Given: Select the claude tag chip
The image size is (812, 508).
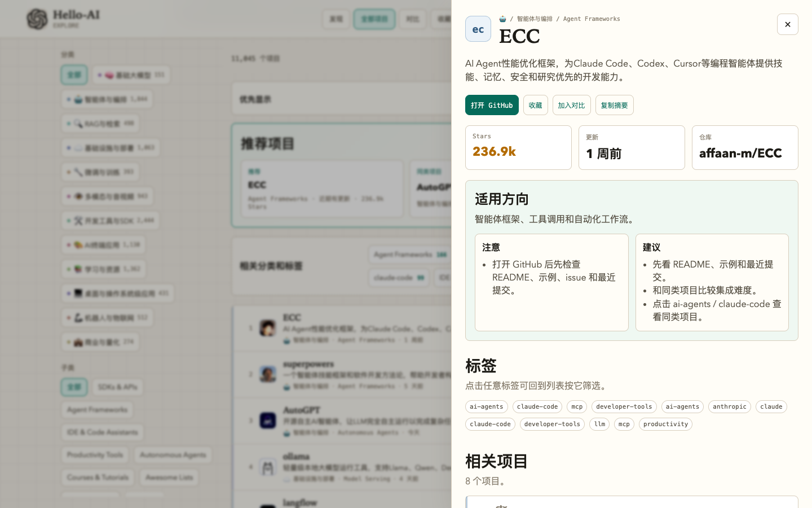Looking at the screenshot, I should tap(771, 406).
